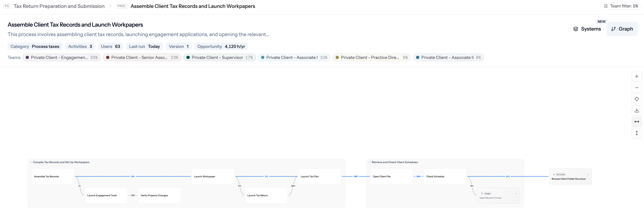This screenshot has height=215, width=644.
Task: Select Private Client - Senior Associate team chip
Action: click(142, 57)
